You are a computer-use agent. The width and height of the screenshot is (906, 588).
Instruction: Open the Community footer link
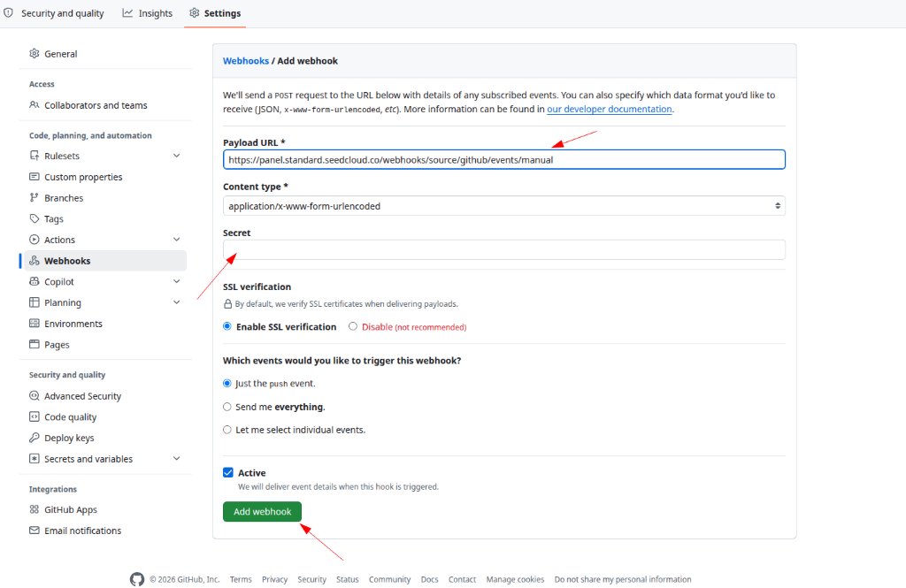389,579
